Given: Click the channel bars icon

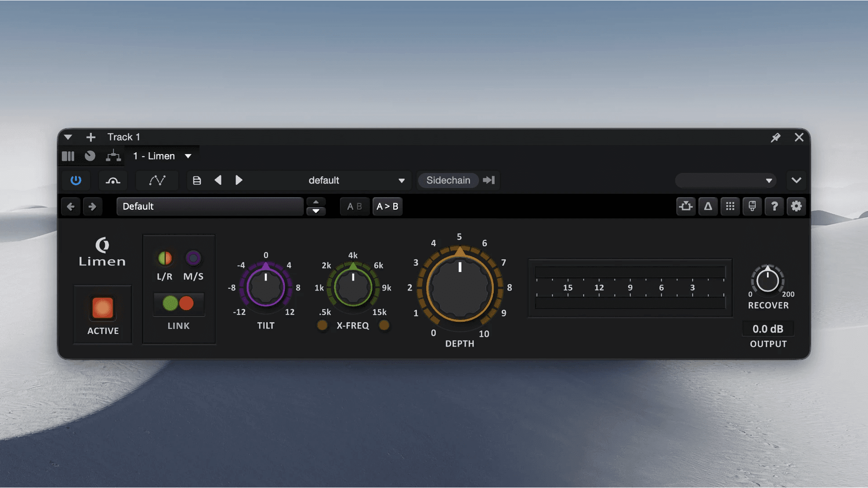Looking at the screenshot, I should pyautogui.click(x=68, y=156).
